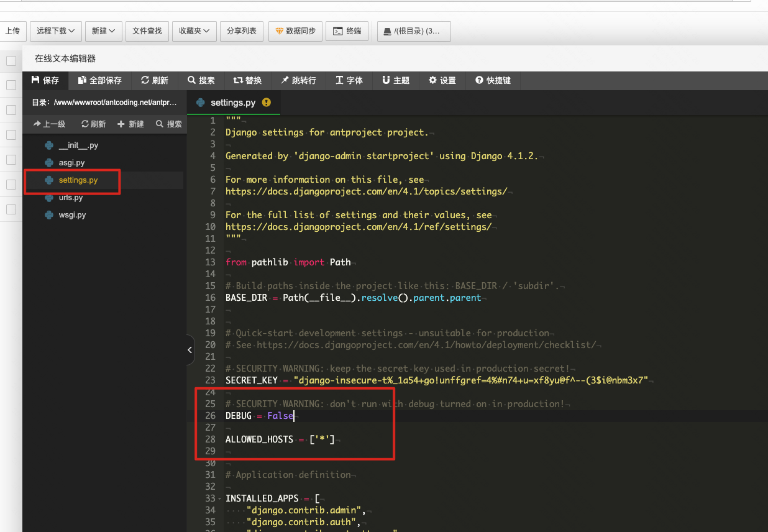Open the 新建 dropdown in file manager
This screenshot has height=532, width=768.
click(x=103, y=31)
